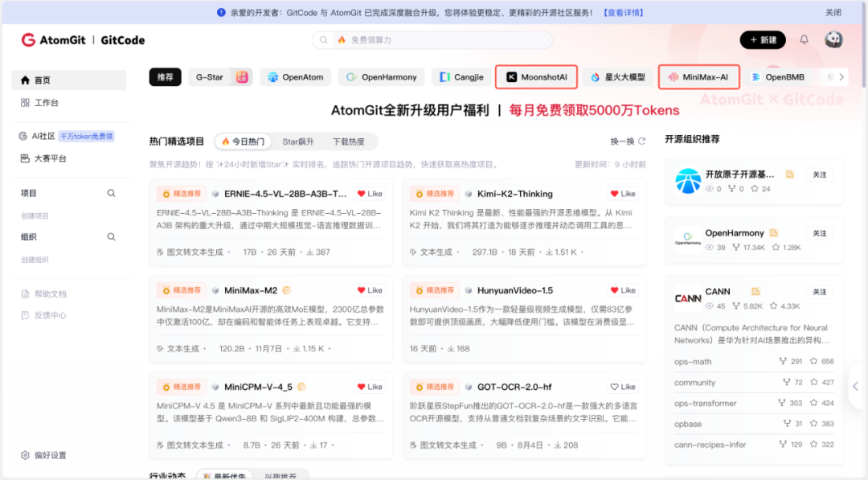Focus the 免费领算力 search field

click(432, 40)
